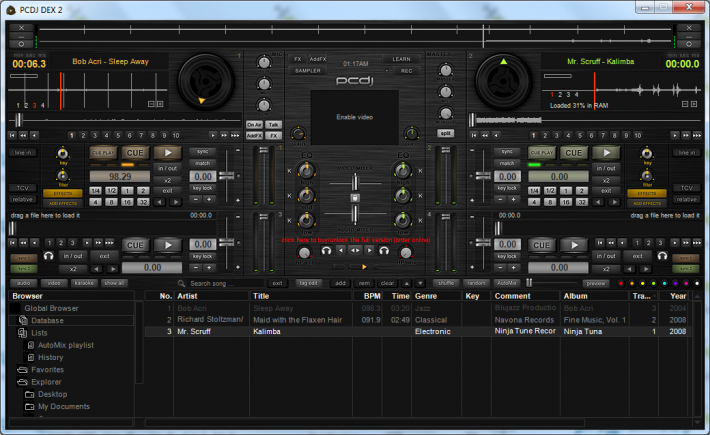Click show all filter
Screen dimensions: 710x435
[114, 283]
